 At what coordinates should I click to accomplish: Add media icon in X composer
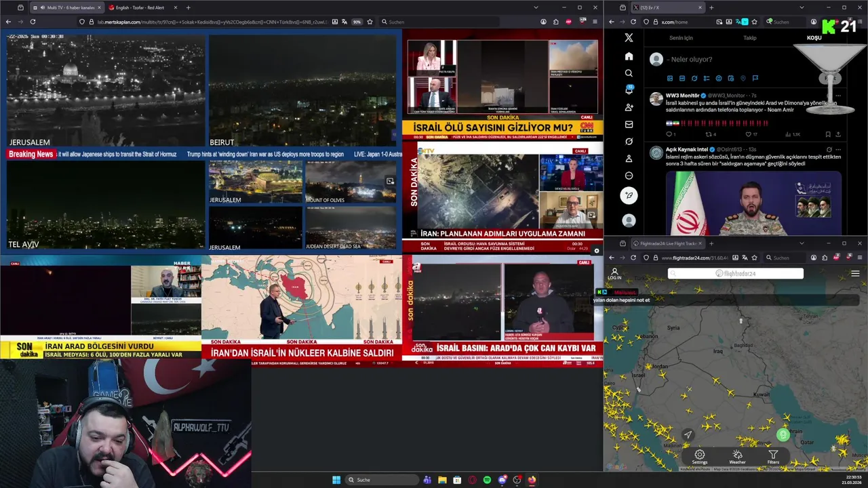point(669,79)
